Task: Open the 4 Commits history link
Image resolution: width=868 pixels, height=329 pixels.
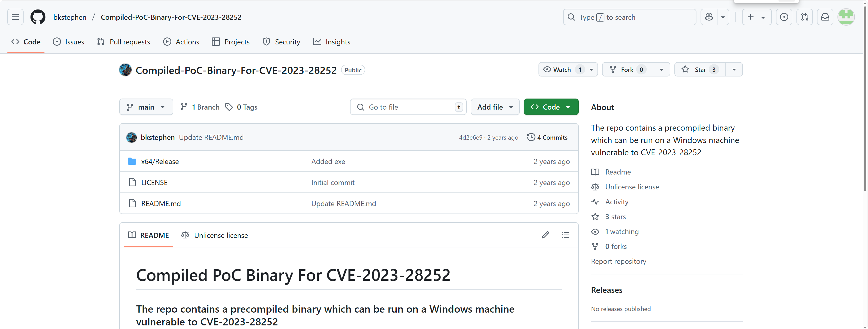Action: (x=547, y=138)
